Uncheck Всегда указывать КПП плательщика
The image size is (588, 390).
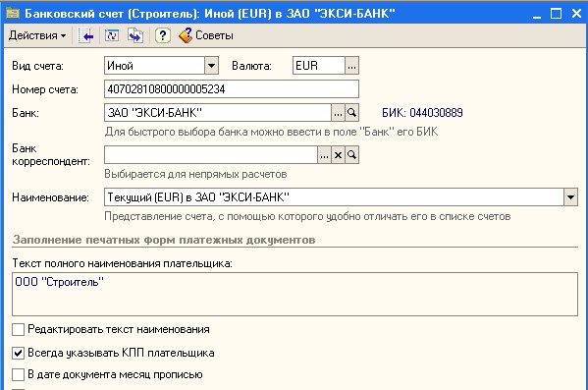pos(18,353)
